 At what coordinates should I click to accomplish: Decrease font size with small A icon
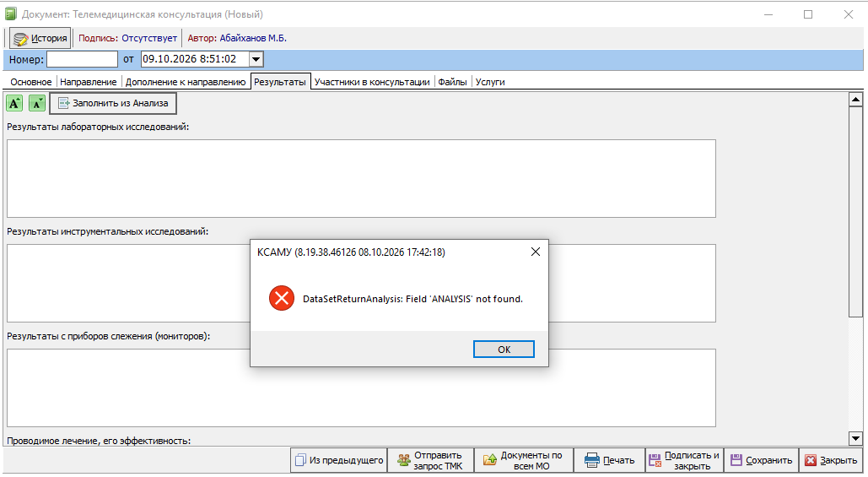point(37,103)
